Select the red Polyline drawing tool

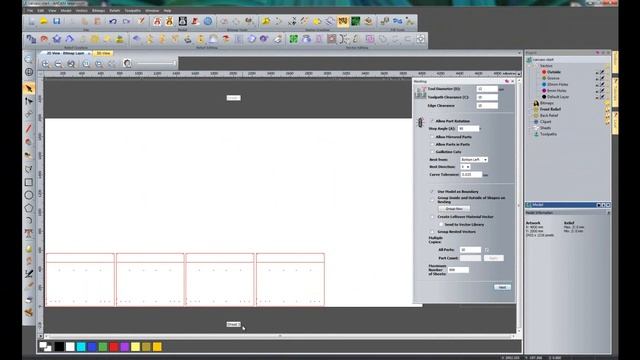pyautogui.click(x=29, y=129)
